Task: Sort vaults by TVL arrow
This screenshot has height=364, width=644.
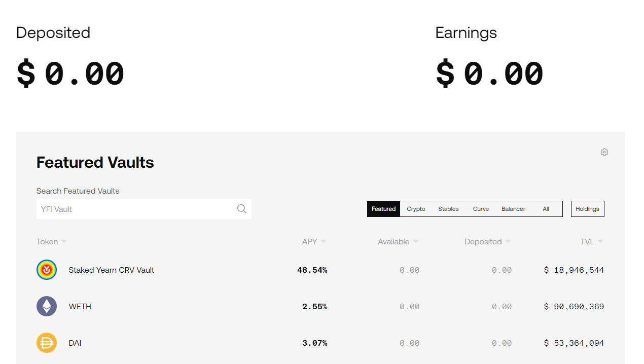Action: click(600, 242)
